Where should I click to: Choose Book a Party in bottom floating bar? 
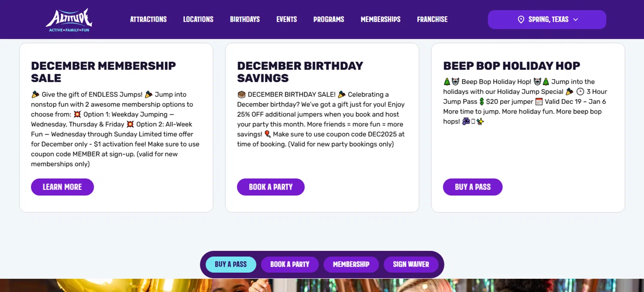click(289, 265)
